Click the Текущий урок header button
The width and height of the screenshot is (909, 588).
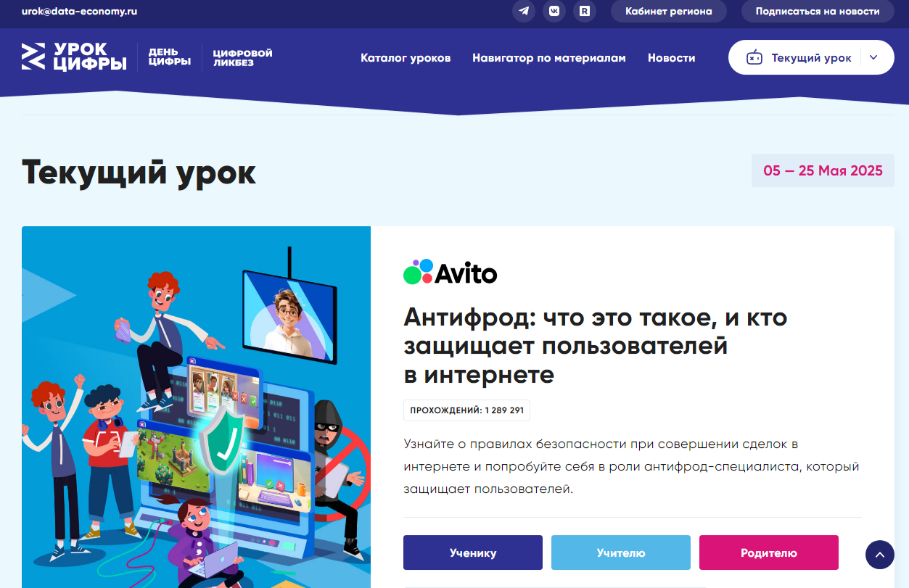(x=811, y=57)
